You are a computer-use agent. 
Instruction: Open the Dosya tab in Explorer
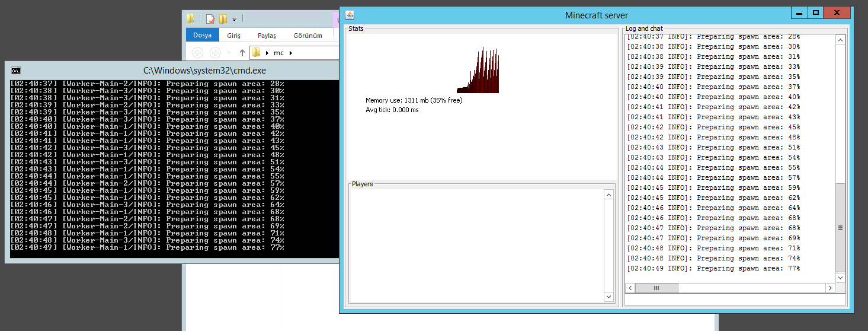click(x=203, y=35)
